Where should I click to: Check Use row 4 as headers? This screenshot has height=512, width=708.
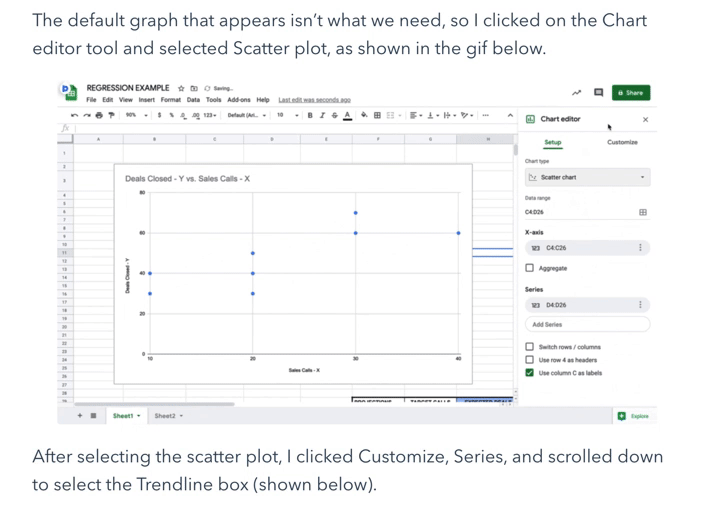point(530,360)
